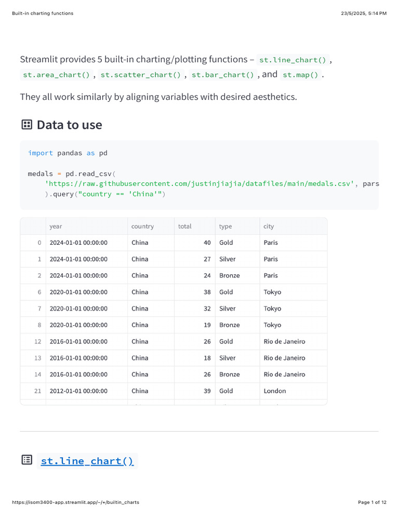
Task: Click the Data to use heading
Action: click(70, 125)
